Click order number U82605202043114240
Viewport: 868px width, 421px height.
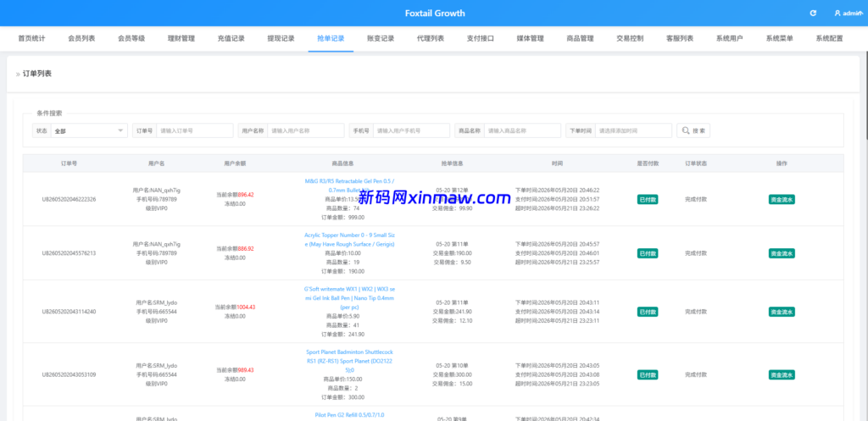(70, 312)
